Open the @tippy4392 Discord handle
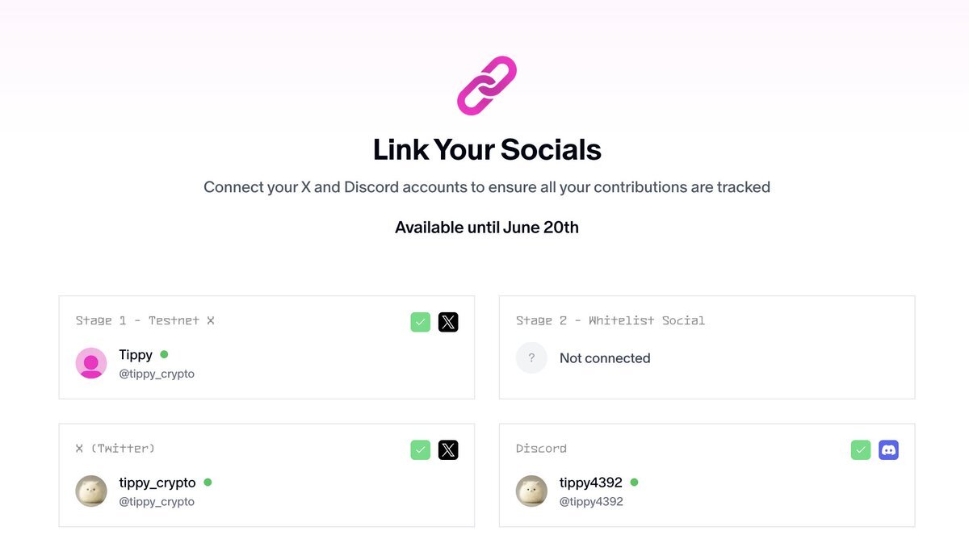969x560 pixels. point(591,501)
